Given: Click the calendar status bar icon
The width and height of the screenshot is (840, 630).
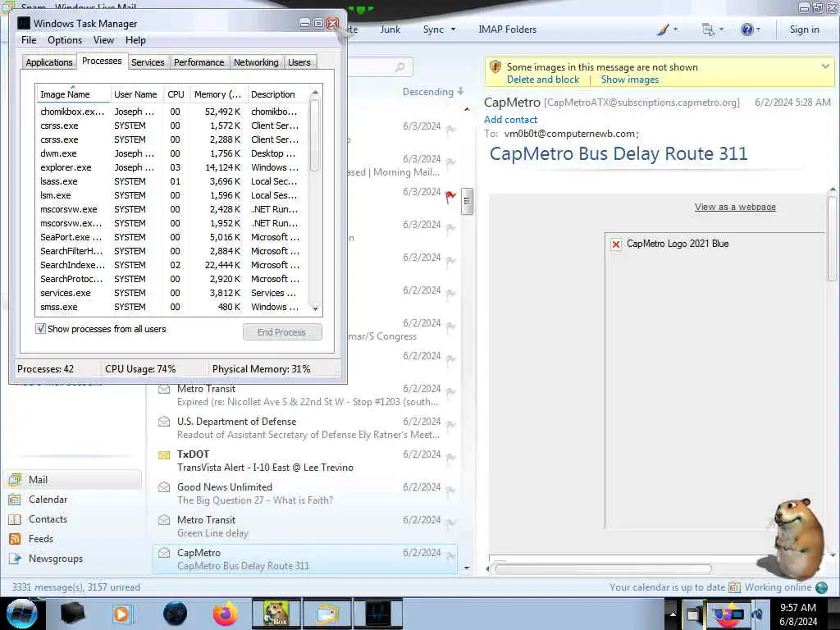Looking at the screenshot, I should point(734,587).
